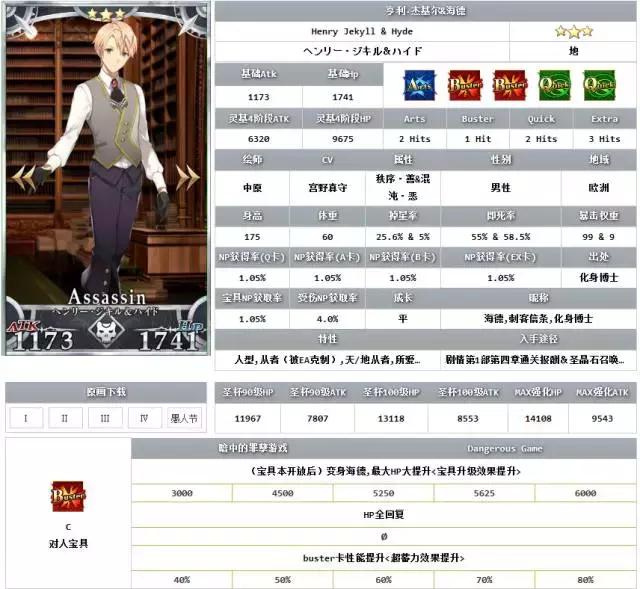
Task: Click the Noble Phantasm name Dangerous Game
Action: [505, 449]
